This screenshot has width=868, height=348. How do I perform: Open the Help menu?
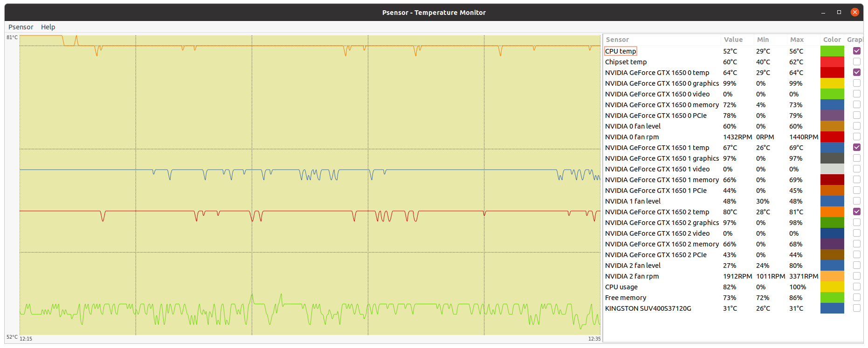tap(48, 27)
